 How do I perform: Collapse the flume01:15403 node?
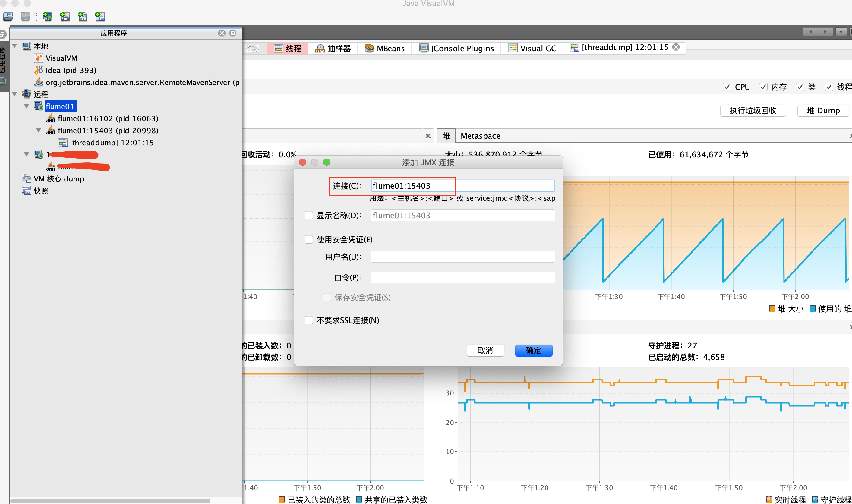39,130
